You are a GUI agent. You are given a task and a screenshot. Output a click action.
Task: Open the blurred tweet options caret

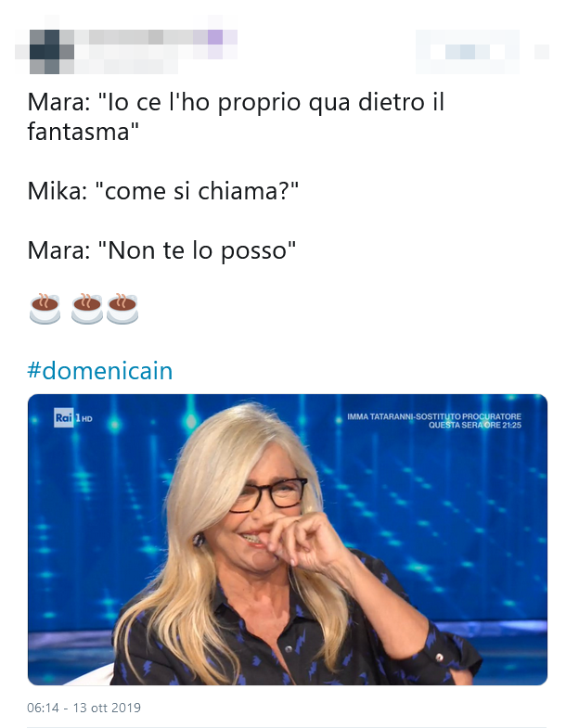point(542,52)
